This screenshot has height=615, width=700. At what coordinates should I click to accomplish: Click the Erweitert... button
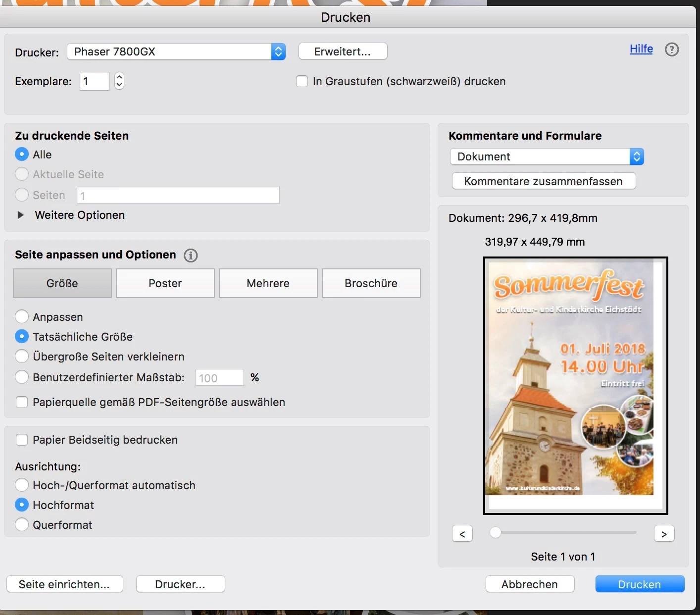coord(343,51)
